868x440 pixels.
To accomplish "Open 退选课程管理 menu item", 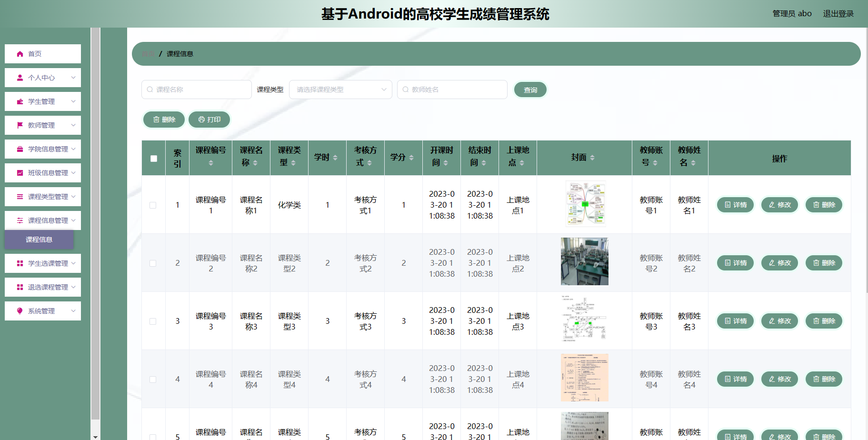I will [43, 287].
